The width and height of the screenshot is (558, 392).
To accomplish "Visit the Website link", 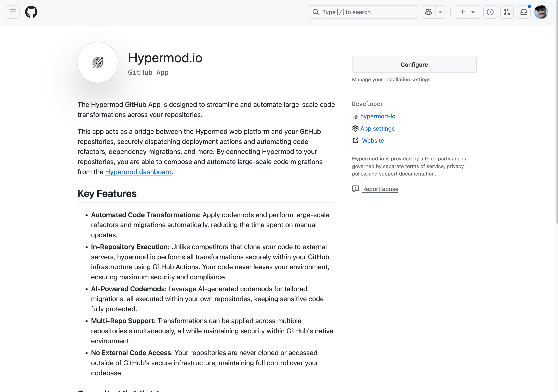I will [x=373, y=141].
